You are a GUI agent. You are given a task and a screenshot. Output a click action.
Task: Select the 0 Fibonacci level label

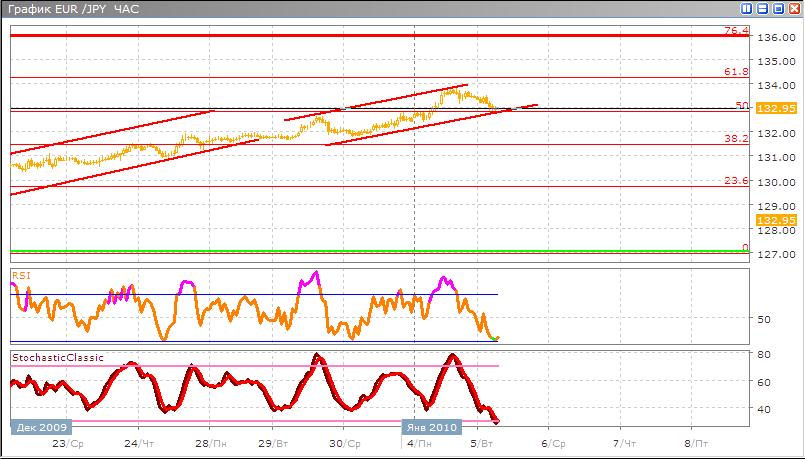click(x=744, y=247)
